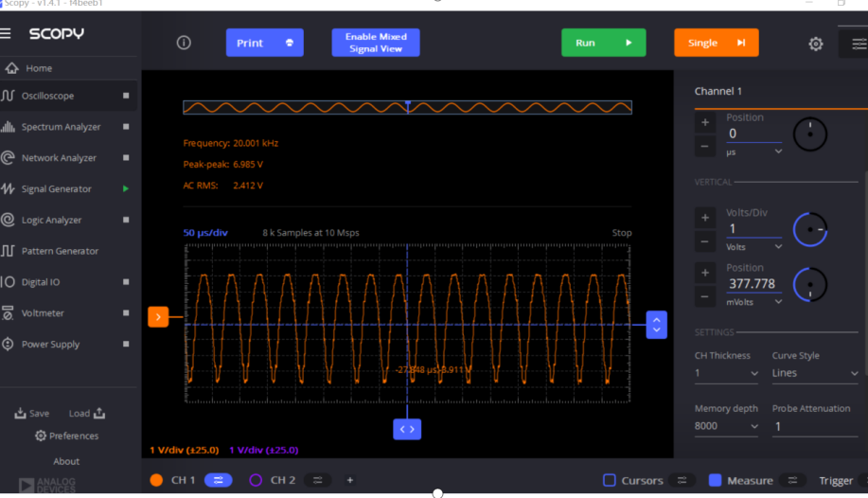Increase Volts/Div with plus button

coord(704,218)
